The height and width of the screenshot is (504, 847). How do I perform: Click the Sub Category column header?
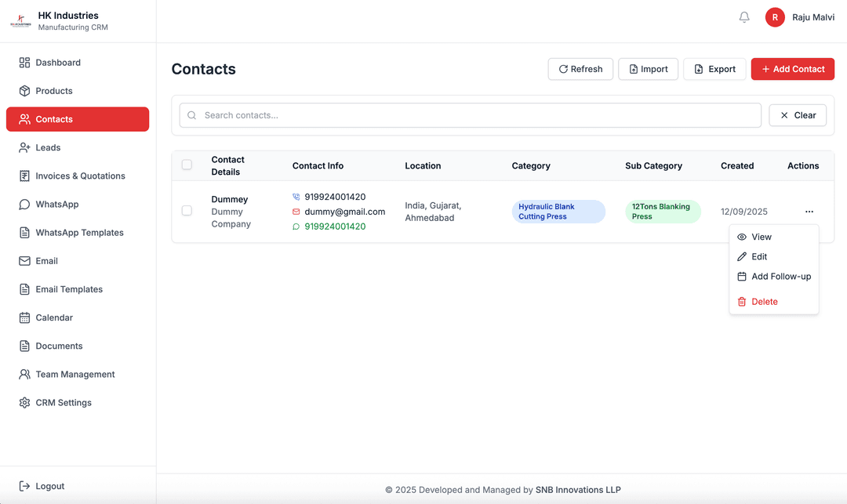tap(653, 165)
